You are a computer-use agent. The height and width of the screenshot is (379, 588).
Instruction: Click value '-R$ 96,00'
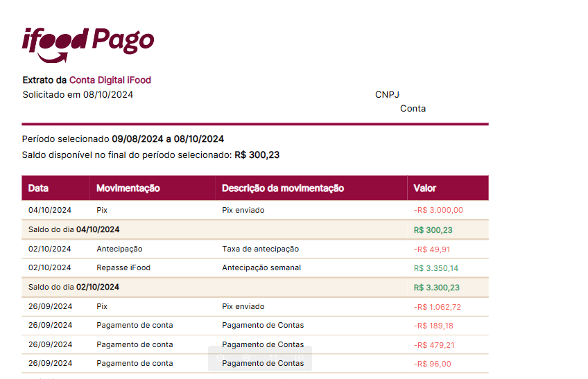click(x=433, y=364)
